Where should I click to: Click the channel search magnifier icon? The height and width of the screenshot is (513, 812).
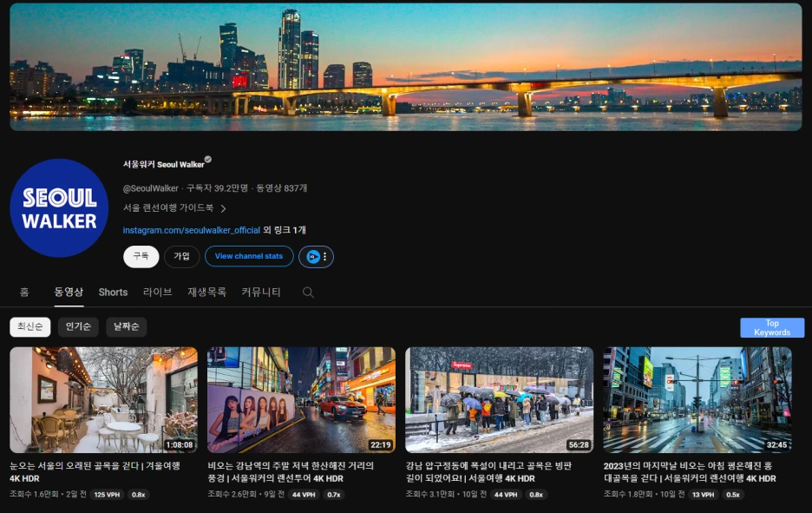click(308, 293)
